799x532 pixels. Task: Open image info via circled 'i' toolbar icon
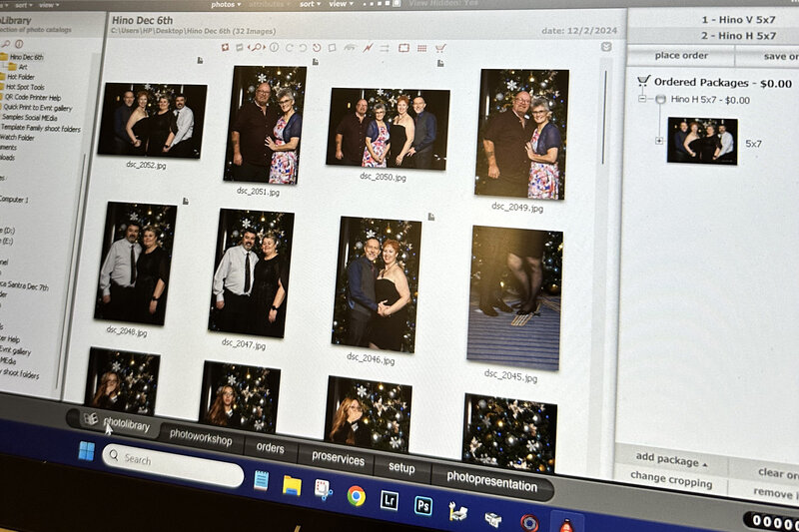(x=274, y=47)
